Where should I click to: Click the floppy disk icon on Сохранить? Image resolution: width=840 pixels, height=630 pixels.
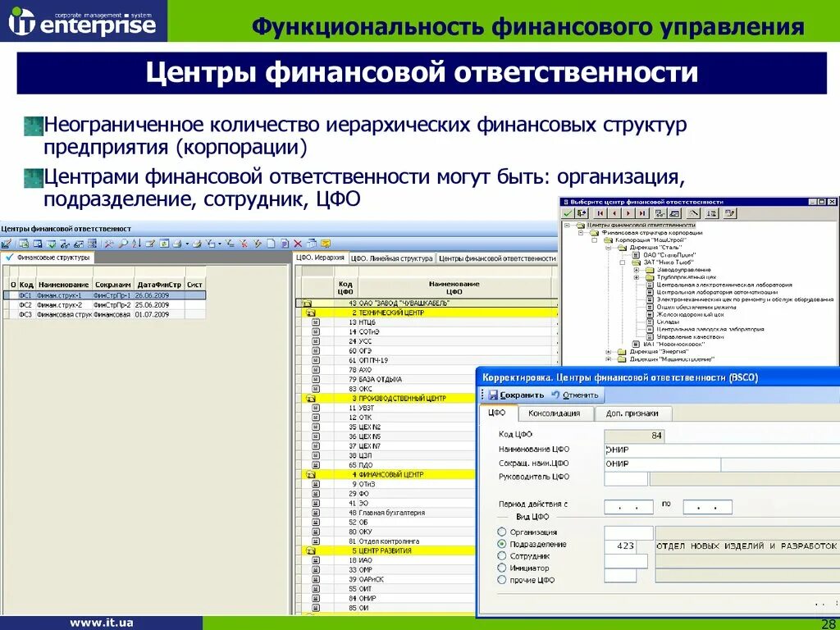[x=493, y=395]
